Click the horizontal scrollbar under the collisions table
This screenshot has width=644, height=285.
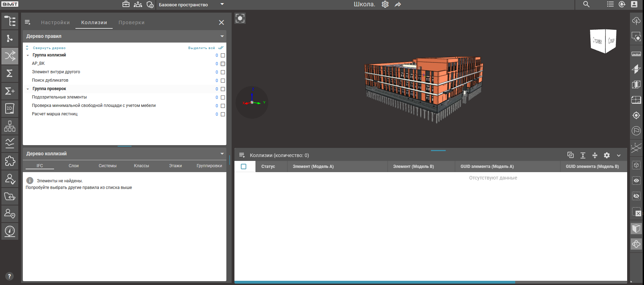click(374, 282)
